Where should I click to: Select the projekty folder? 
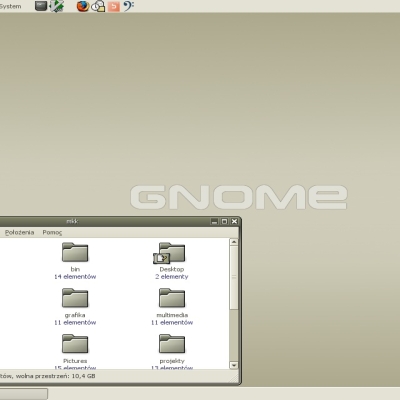tap(172, 344)
